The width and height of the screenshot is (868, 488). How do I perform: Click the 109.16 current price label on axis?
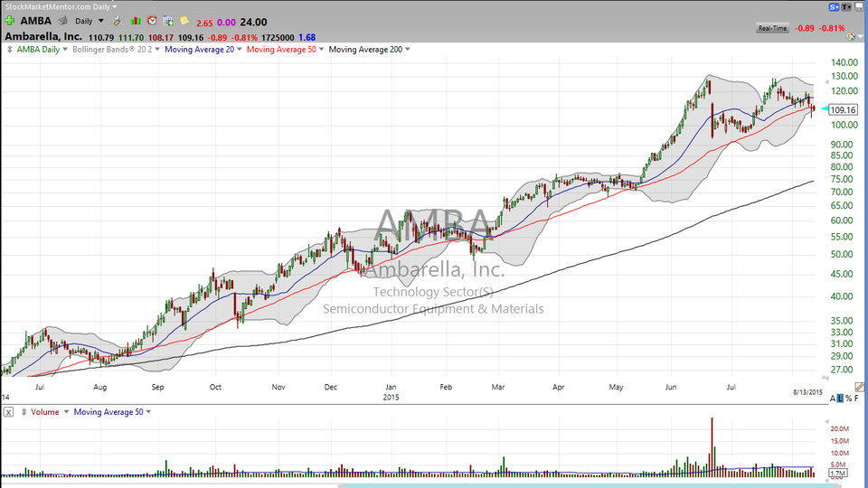(843, 109)
